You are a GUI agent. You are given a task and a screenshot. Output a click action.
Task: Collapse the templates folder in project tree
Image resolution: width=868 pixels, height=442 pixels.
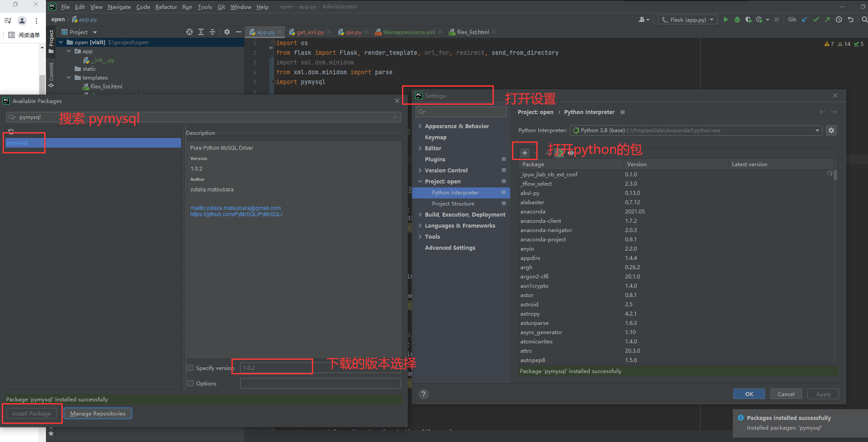[69, 77]
